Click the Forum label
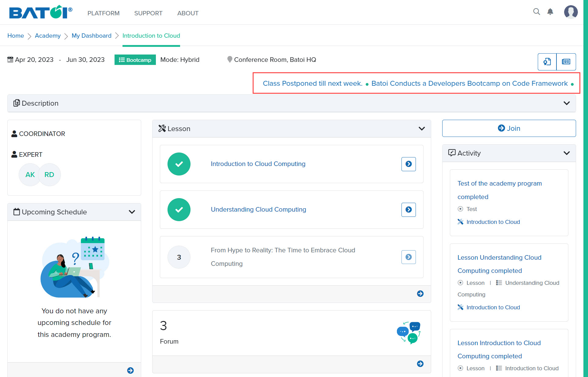This screenshot has height=377, width=588. tap(169, 341)
